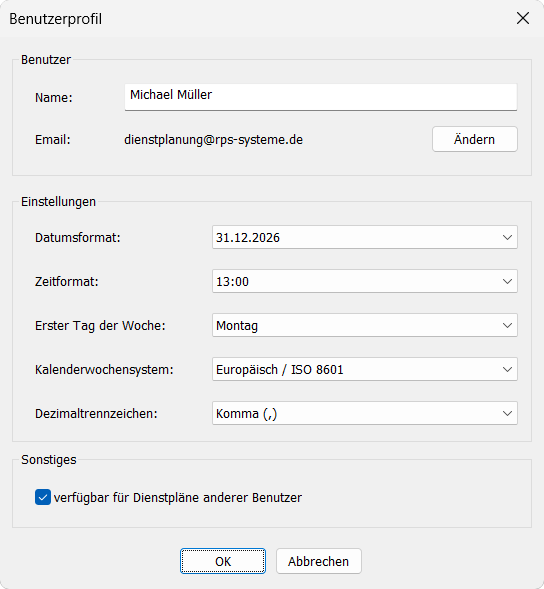Click the Datumsformat label
The image size is (544, 589).
tap(78, 238)
